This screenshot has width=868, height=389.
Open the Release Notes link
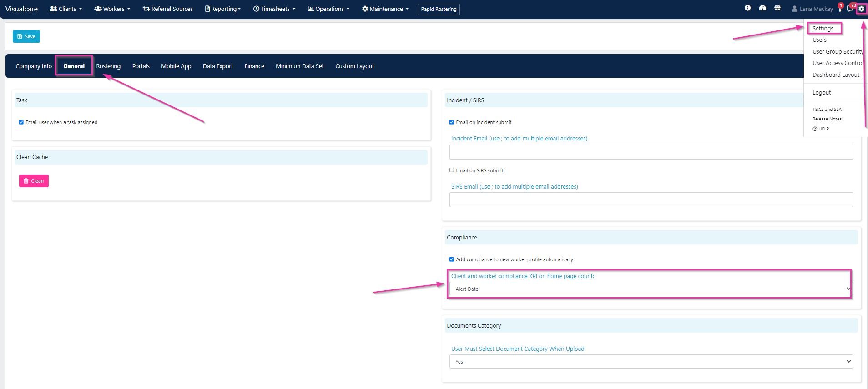[x=827, y=119]
